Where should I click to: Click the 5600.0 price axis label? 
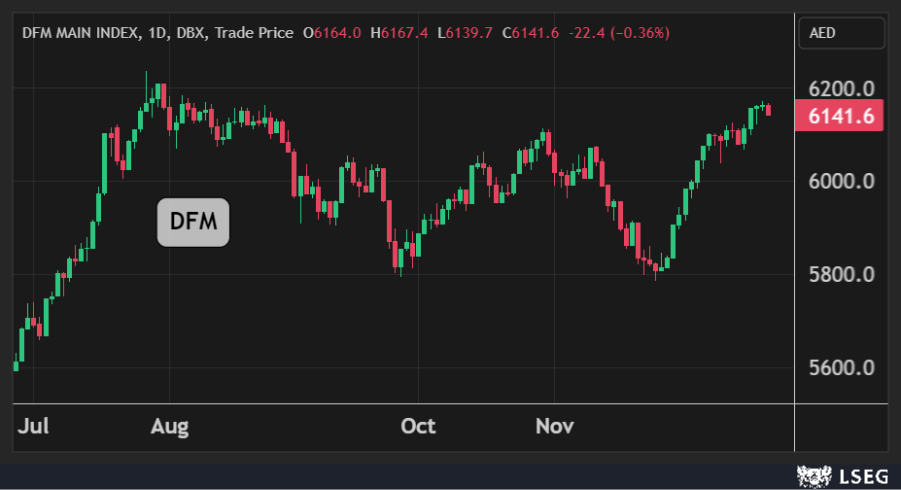point(840,367)
